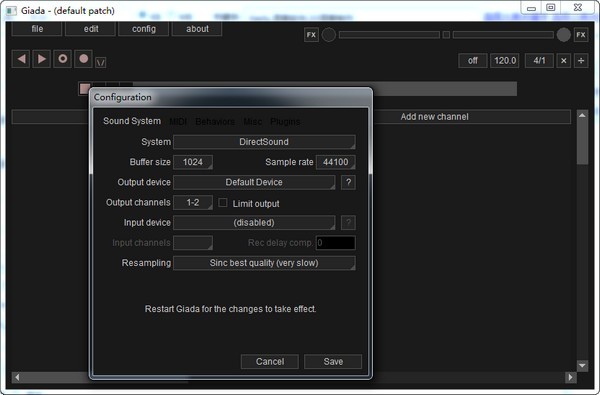Image resolution: width=600 pixels, height=395 pixels.
Task: Click the rewind to beginning icon
Action: click(21, 59)
